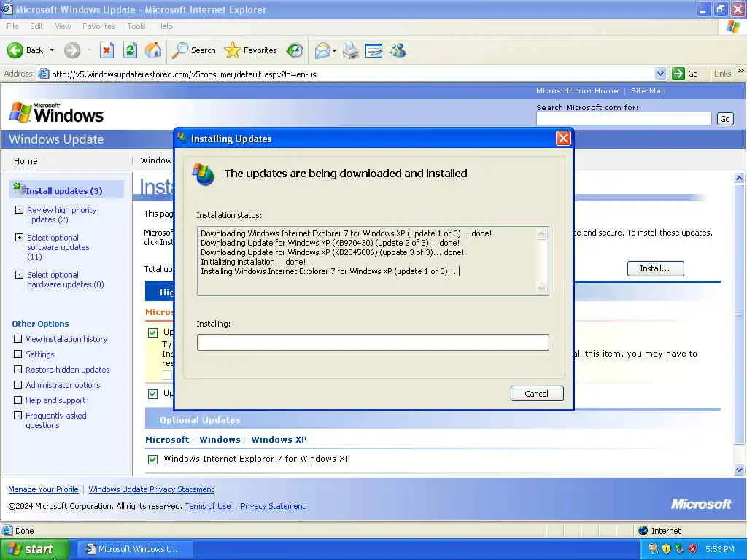The width and height of the screenshot is (747, 560).
Task: Open the File menu
Action: tap(13, 26)
